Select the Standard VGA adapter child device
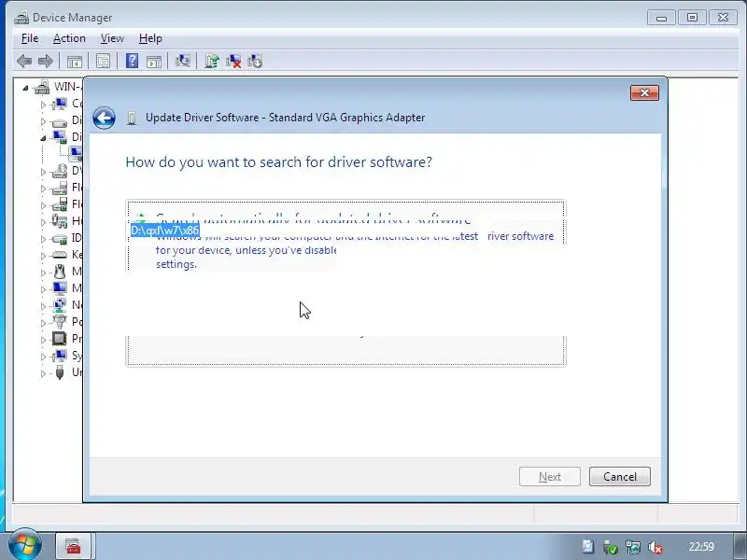747x560 pixels. [x=76, y=153]
